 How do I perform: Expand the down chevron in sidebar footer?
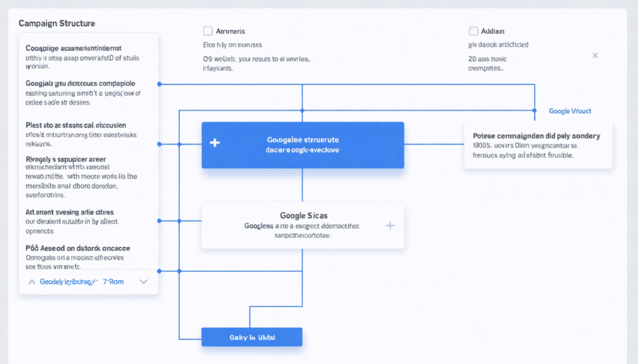pyautogui.click(x=144, y=281)
